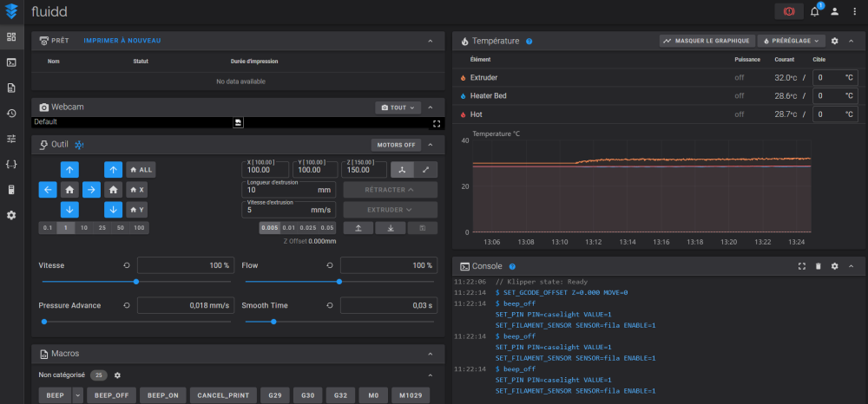
Task: Open the Préréglage dropdown
Action: tap(791, 41)
